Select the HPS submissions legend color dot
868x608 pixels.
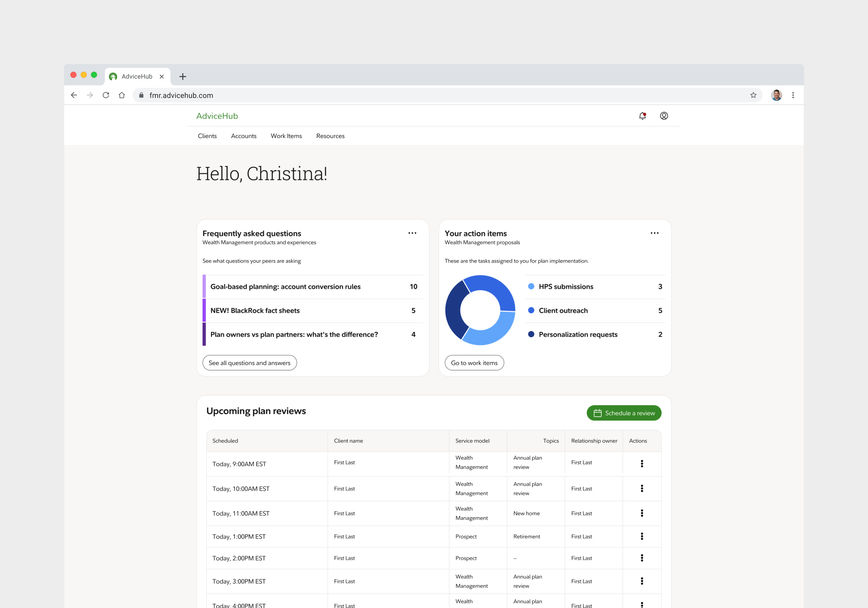point(531,286)
